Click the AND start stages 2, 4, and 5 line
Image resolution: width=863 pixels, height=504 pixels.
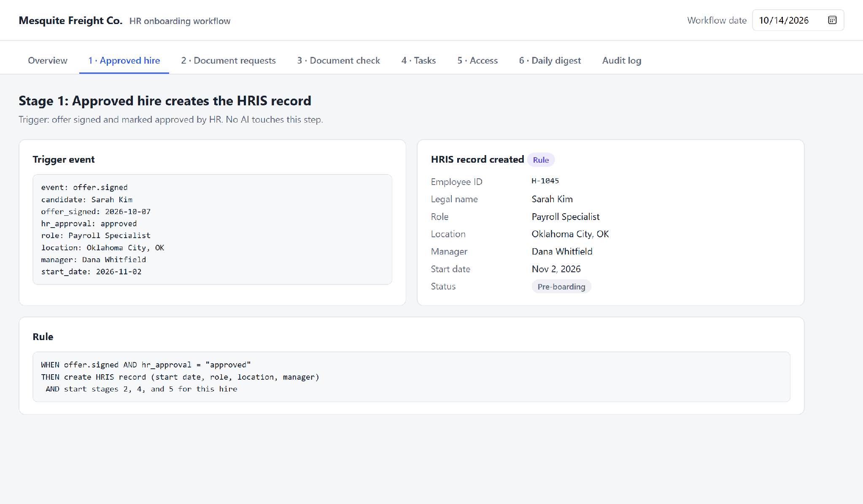click(141, 389)
